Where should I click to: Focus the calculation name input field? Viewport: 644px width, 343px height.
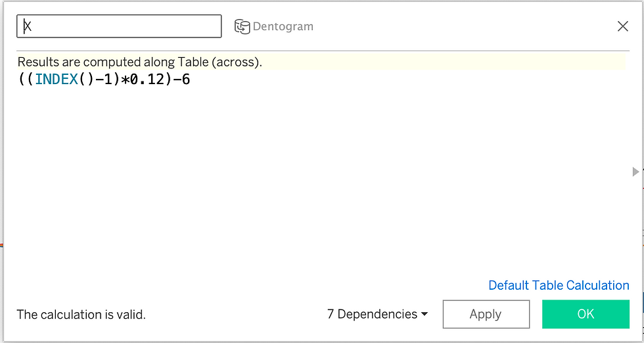pyautogui.click(x=119, y=26)
